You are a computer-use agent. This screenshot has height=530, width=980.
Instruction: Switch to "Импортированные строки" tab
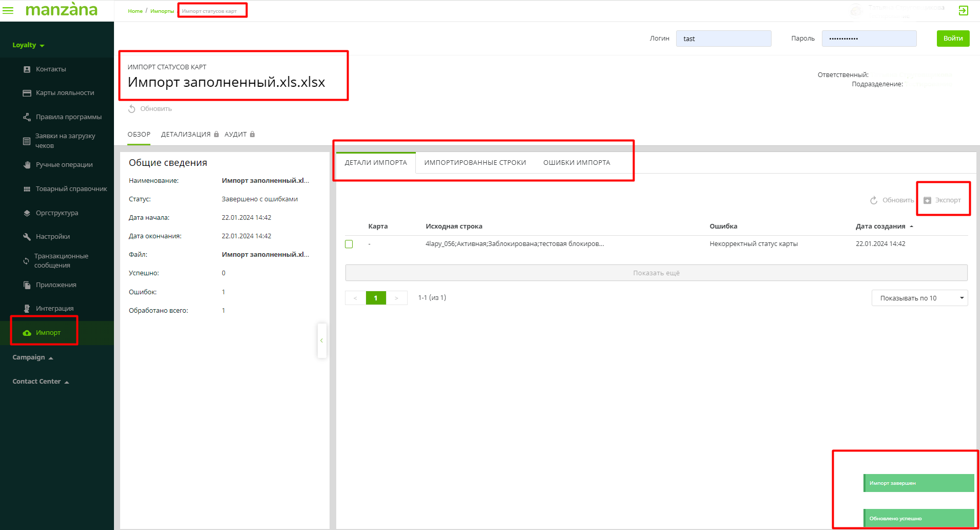475,163
